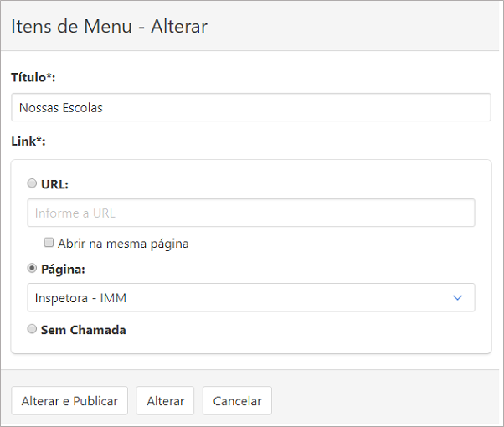504x427 pixels.
Task: Click the blue chevron arrow of Página dropdown
Action: (x=457, y=298)
